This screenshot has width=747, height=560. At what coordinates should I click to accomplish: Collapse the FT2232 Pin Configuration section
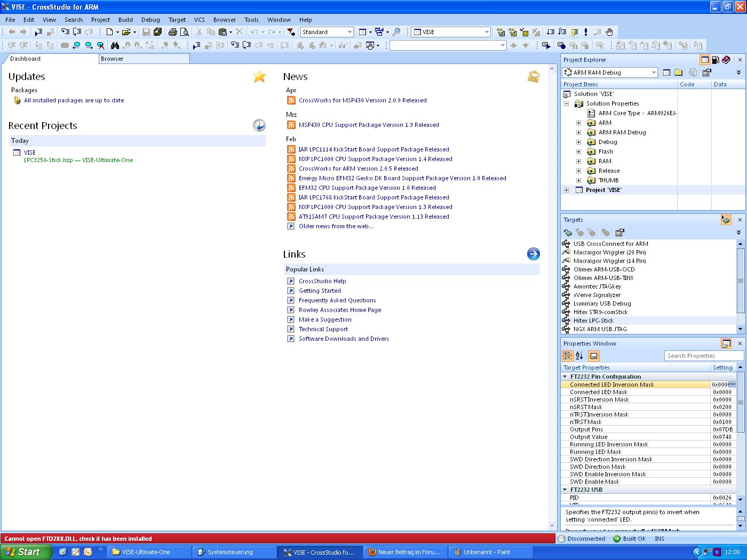565,377
